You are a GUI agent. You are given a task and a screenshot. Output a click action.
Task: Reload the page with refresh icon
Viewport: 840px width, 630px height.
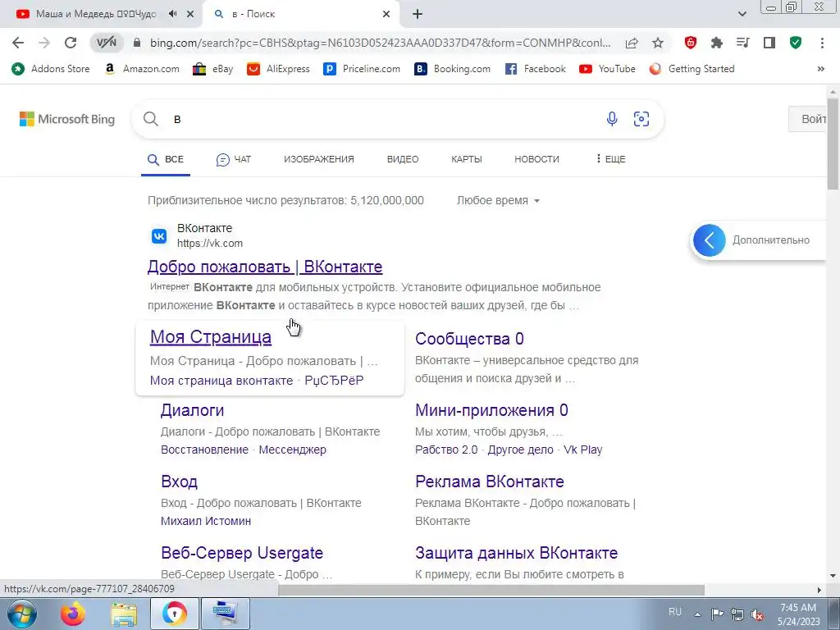tap(71, 43)
